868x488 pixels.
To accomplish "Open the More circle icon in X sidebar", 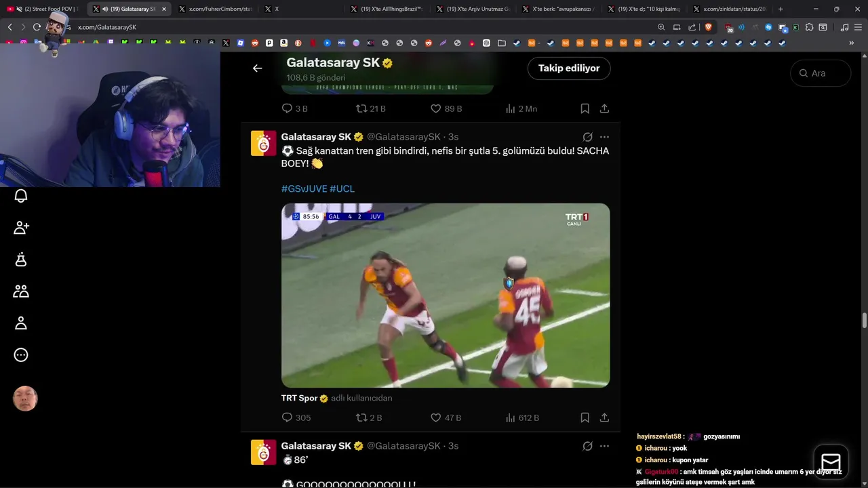I will 21,354.
